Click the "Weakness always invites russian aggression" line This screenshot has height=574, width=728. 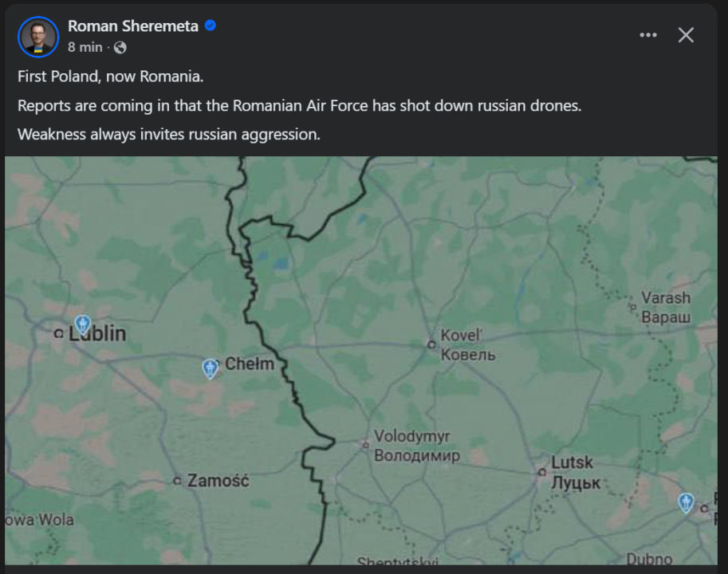(169, 134)
